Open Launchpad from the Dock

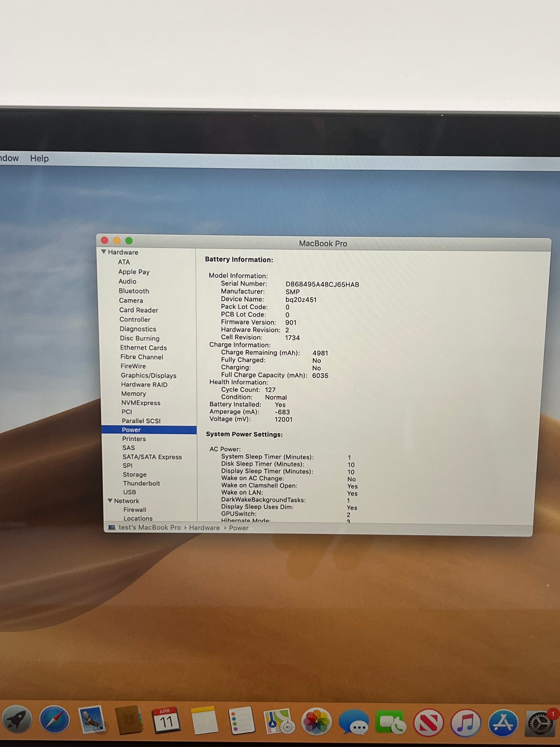(x=17, y=720)
